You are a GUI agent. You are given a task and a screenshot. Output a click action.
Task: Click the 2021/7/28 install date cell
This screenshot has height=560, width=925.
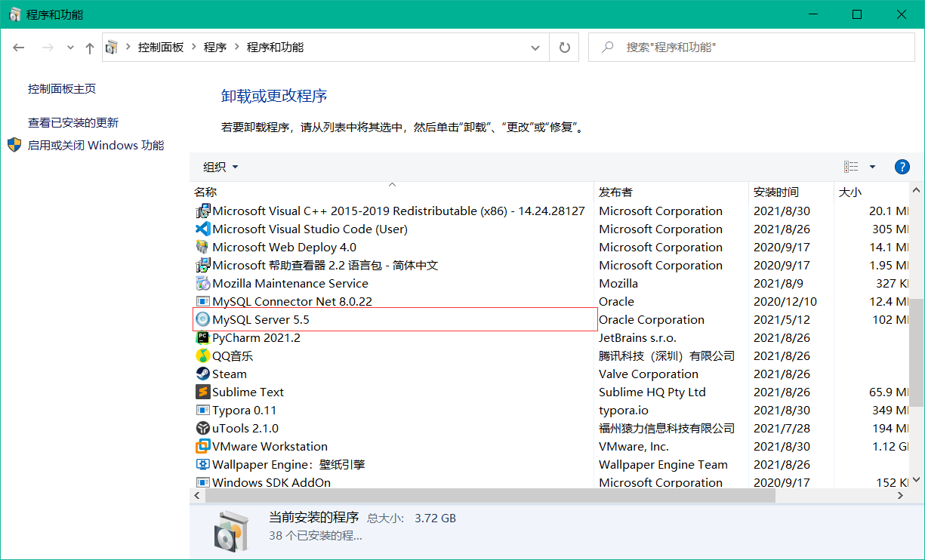tap(782, 429)
